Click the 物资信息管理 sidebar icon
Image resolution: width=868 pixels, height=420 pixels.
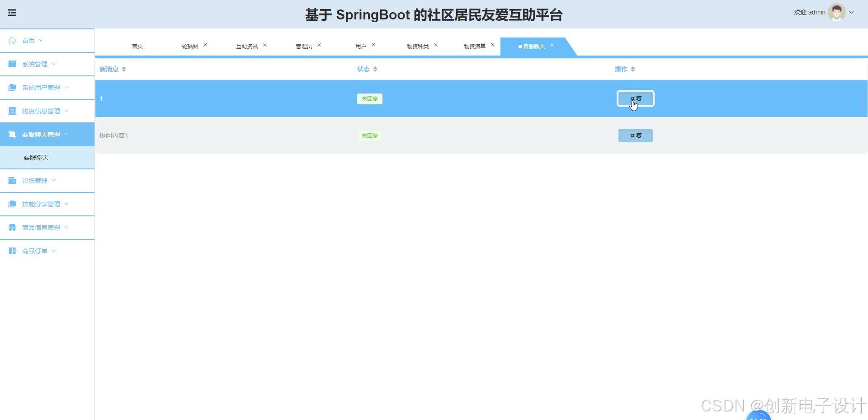(x=12, y=111)
